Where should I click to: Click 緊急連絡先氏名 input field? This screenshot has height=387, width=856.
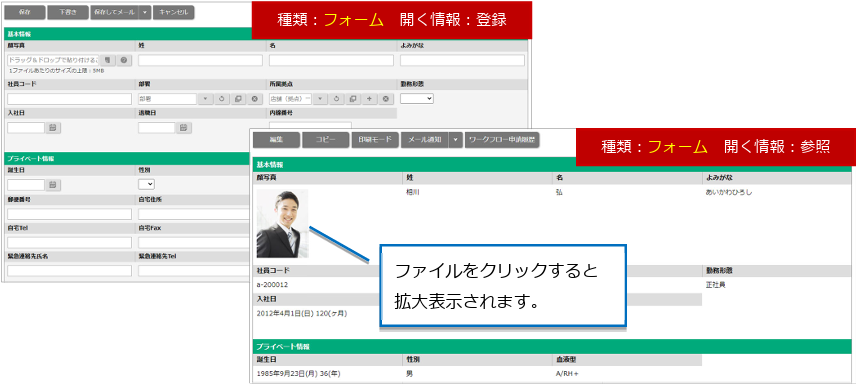coord(69,271)
